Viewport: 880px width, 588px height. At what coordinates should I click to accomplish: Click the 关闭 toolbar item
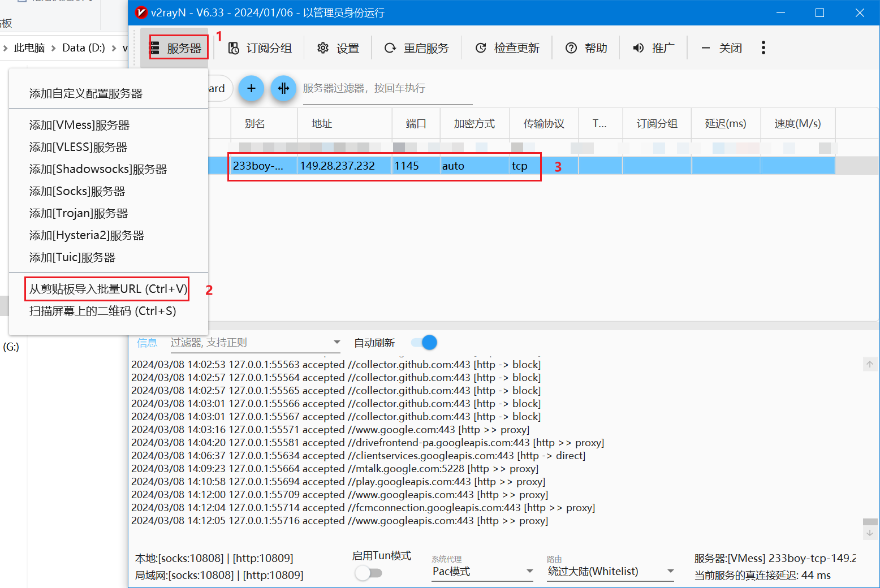click(x=721, y=48)
